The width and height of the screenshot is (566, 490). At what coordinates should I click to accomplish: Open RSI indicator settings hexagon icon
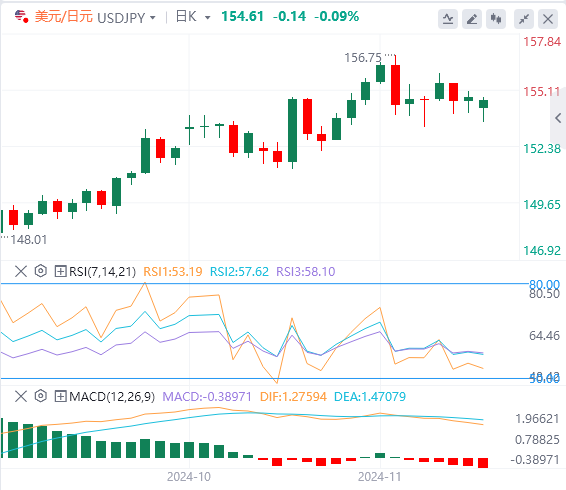(x=41, y=271)
